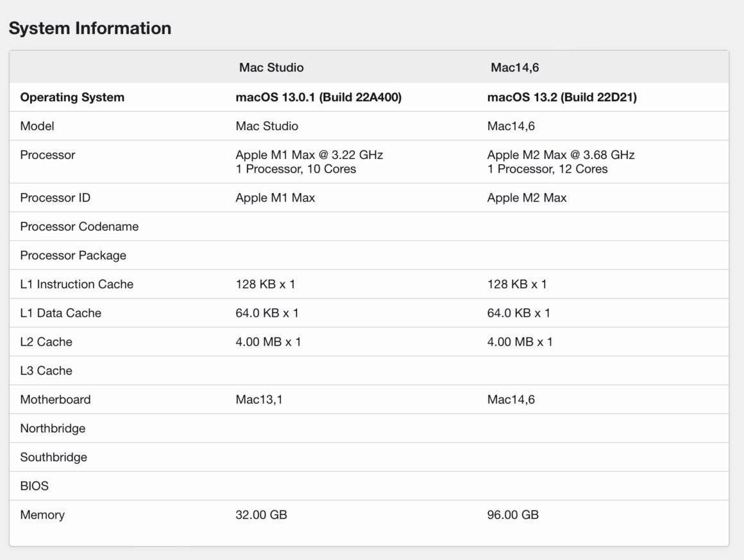Click the L1 Instruction Cache label

point(78,284)
